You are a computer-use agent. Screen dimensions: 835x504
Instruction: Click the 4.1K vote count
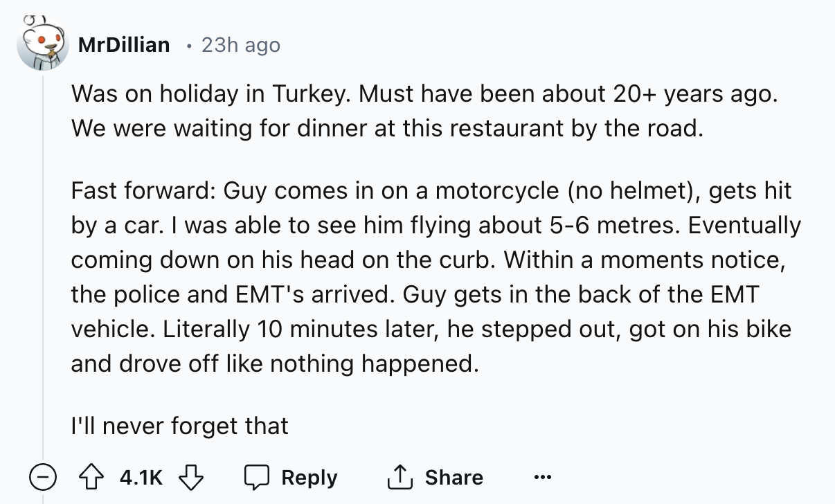click(x=142, y=478)
